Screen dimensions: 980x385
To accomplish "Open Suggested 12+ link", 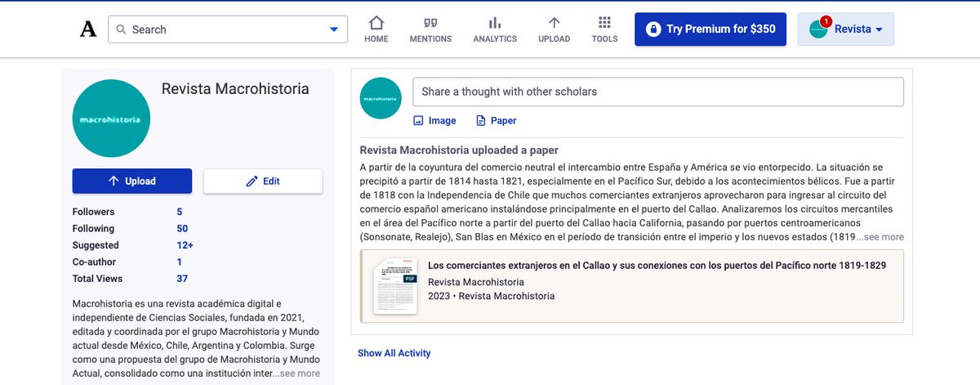I will (x=185, y=245).
